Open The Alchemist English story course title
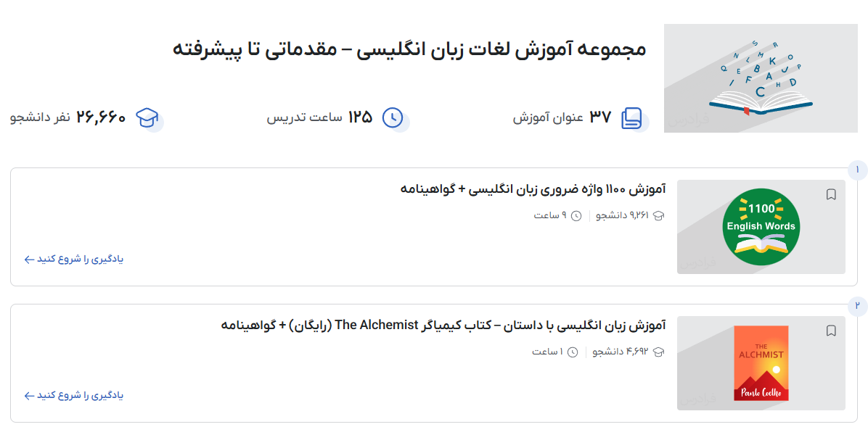The image size is (868, 427). click(443, 325)
